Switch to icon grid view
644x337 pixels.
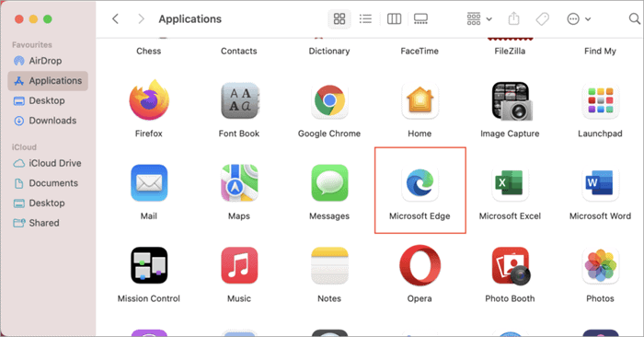(x=339, y=19)
